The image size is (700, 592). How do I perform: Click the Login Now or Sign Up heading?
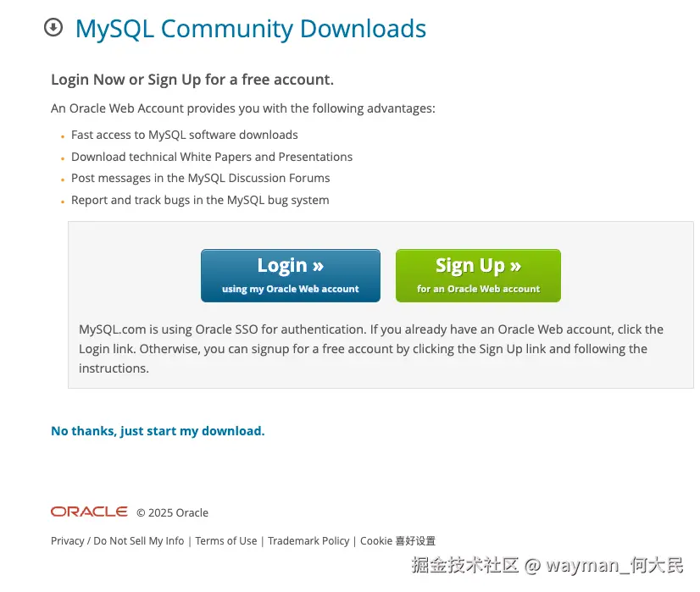tap(192, 80)
